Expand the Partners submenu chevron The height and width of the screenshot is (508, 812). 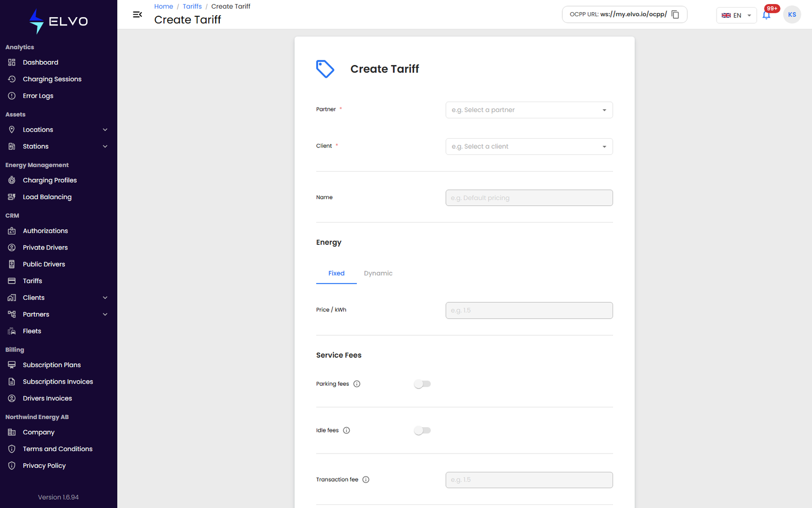pos(105,314)
